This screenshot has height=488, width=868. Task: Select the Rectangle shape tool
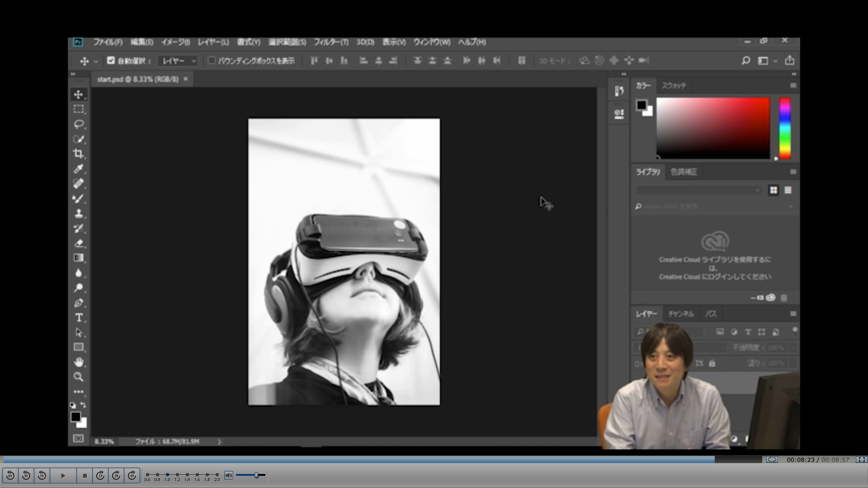tap(79, 347)
